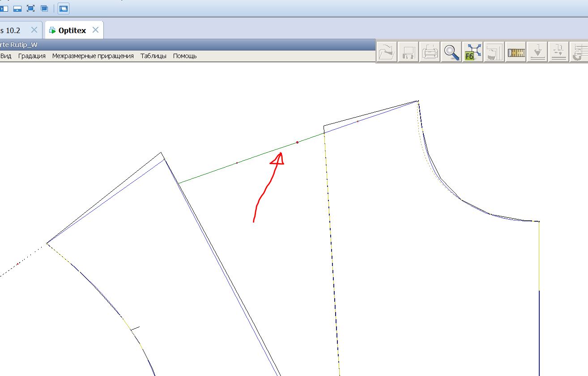Click the open folder toolbar icon

coord(386,52)
